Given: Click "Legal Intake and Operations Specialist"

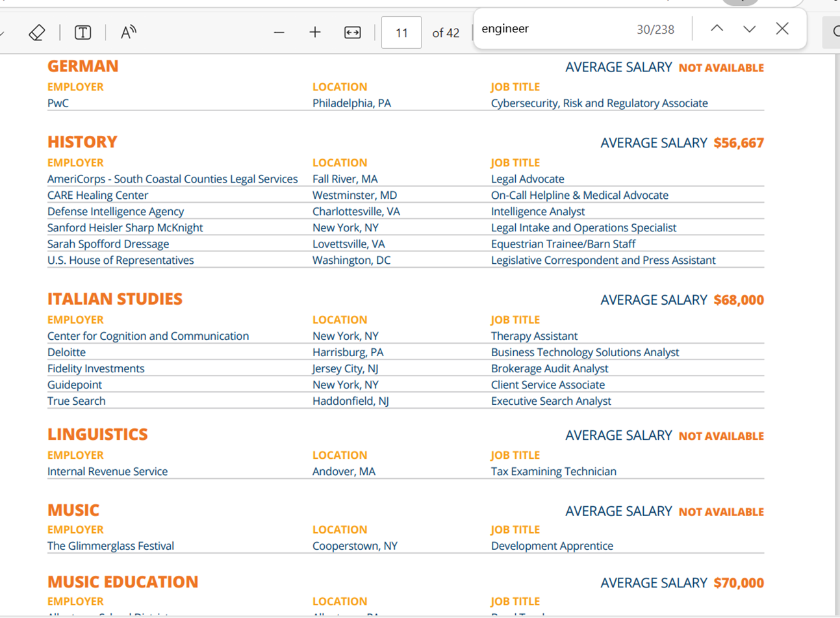Looking at the screenshot, I should (x=583, y=227).
